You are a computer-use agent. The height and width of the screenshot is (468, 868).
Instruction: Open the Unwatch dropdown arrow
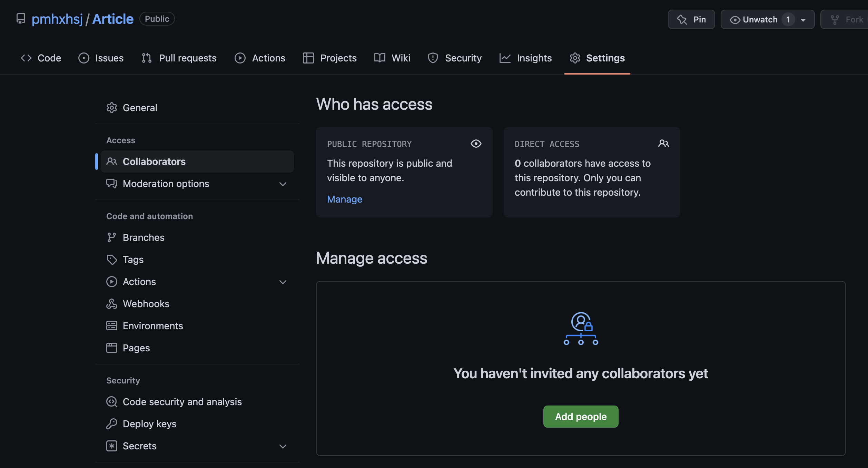803,20
